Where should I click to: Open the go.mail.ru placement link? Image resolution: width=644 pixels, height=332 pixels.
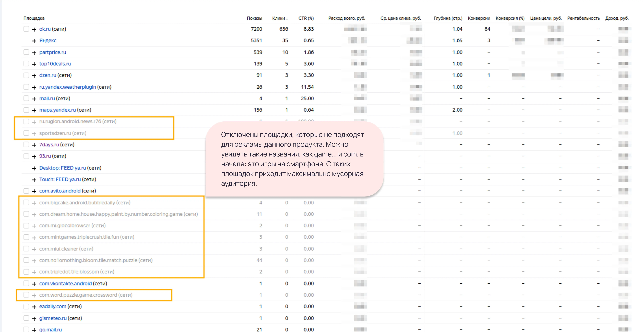pyautogui.click(x=50, y=329)
